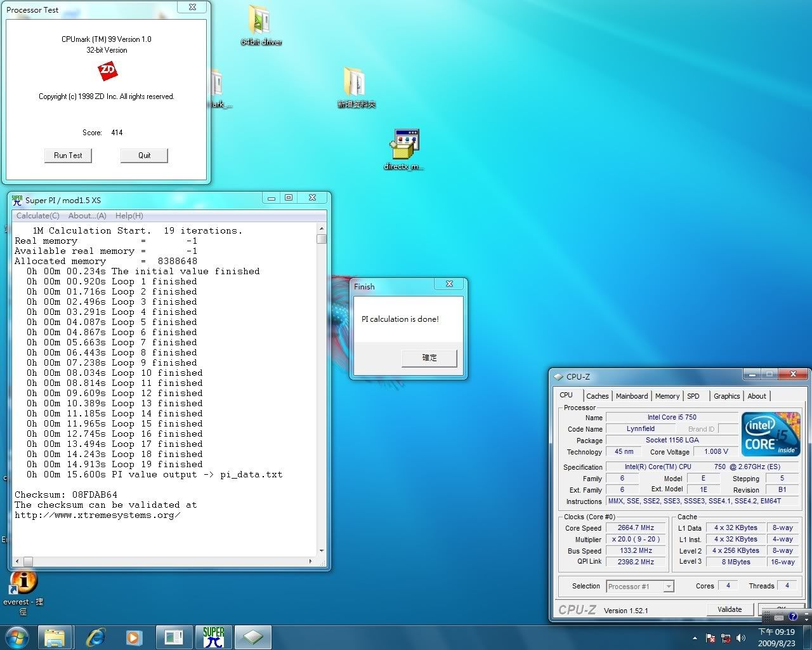Show hidden tray icons arrow

(695, 638)
